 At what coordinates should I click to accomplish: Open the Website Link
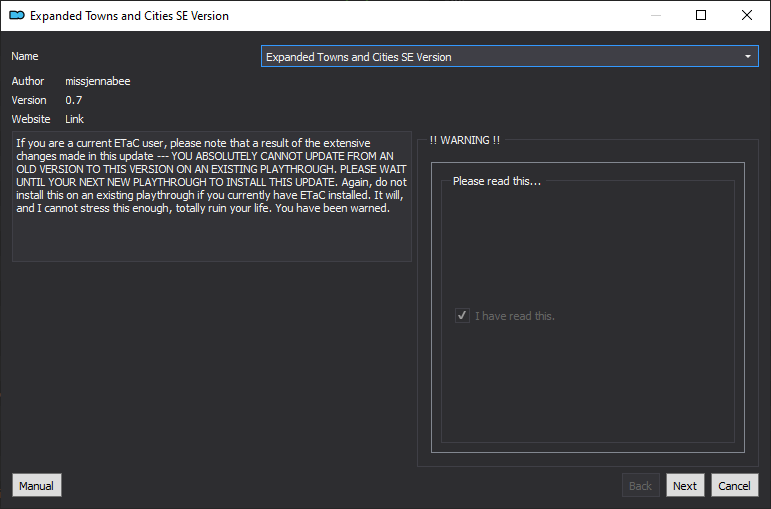pos(74,119)
